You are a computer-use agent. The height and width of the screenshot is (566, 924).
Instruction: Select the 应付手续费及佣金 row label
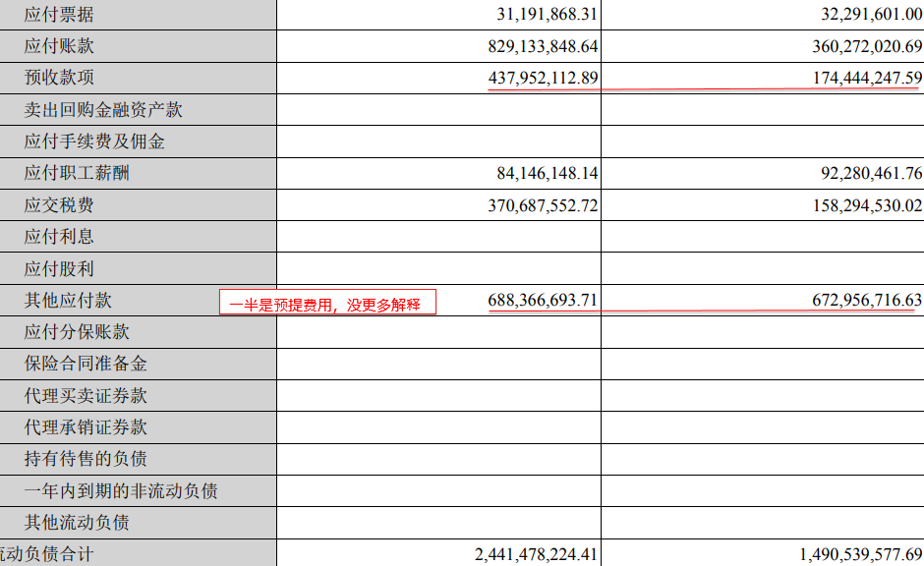pos(94,141)
